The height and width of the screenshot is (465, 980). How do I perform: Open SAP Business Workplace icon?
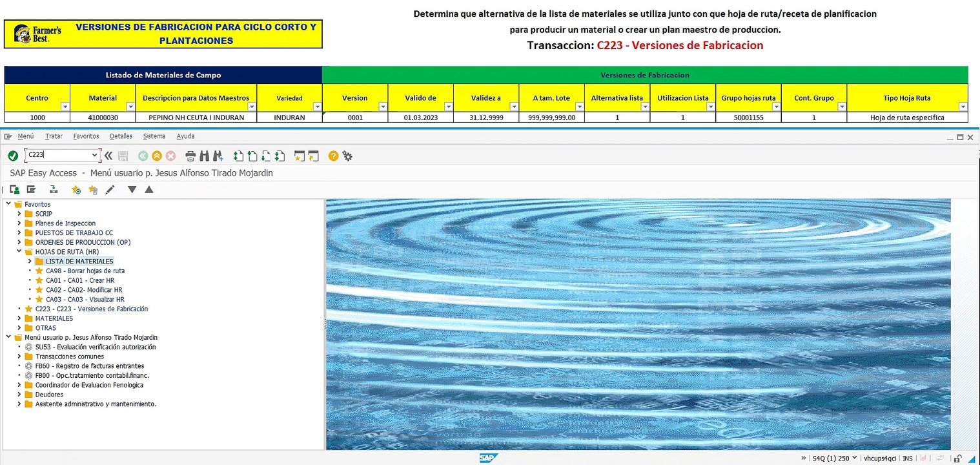(x=54, y=189)
